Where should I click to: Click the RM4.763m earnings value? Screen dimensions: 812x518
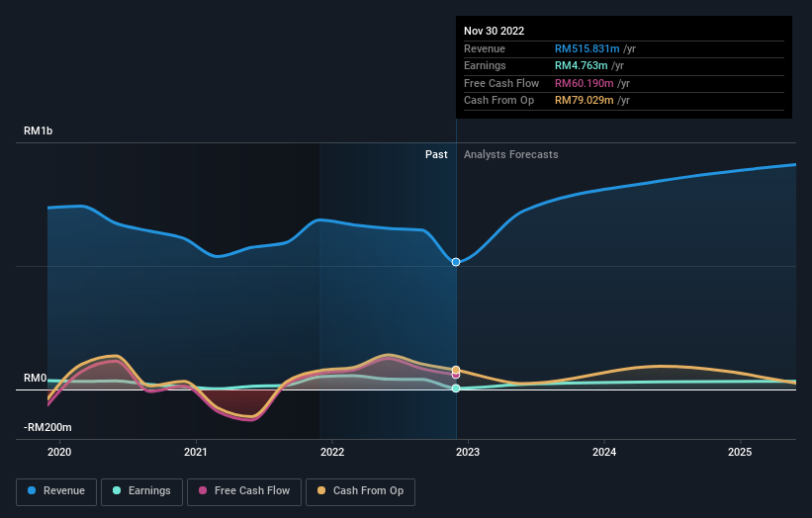581,65
